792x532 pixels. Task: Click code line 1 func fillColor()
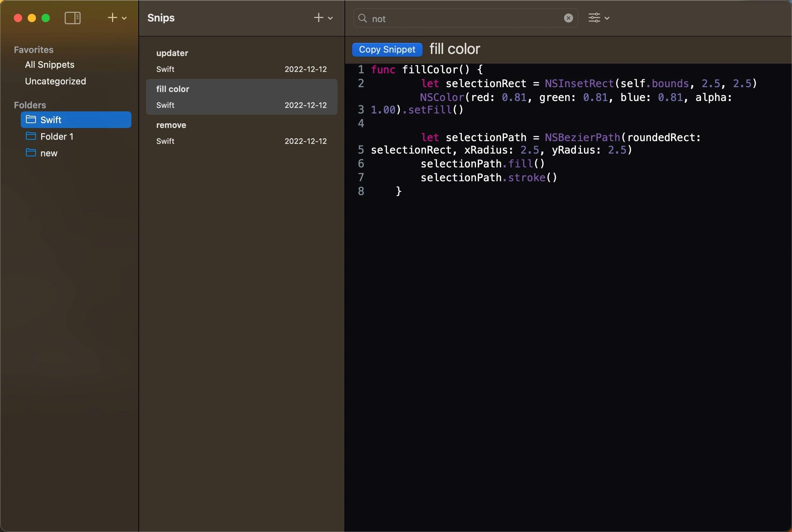pyautogui.click(x=427, y=70)
